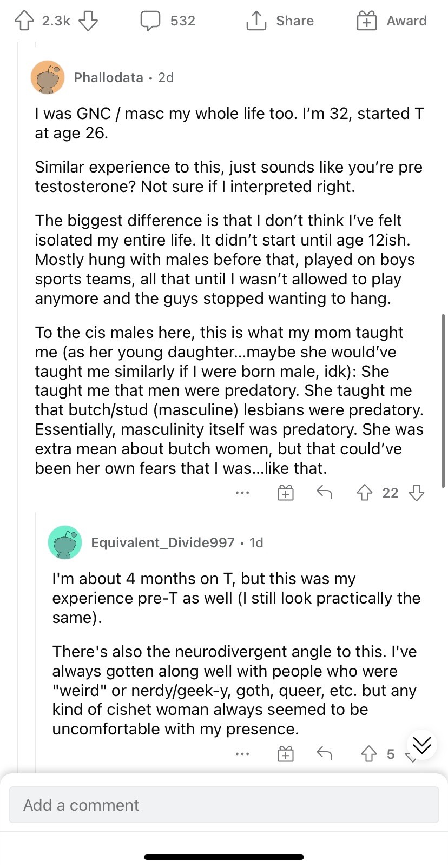Upvote Phallodata's comment
The height and width of the screenshot is (868, 448).
pos(365,493)
